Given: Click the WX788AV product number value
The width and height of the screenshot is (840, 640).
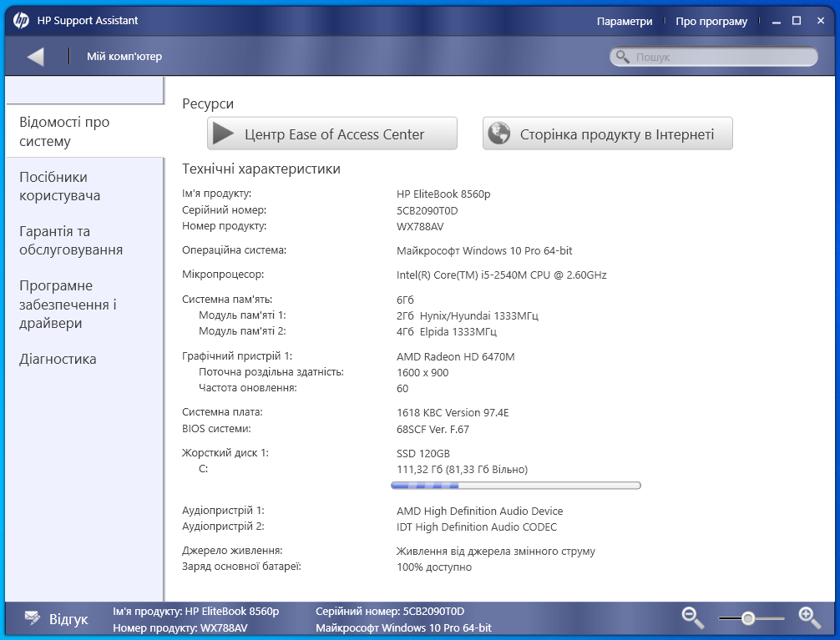Looking at the screenshot, I should point(420,226).
